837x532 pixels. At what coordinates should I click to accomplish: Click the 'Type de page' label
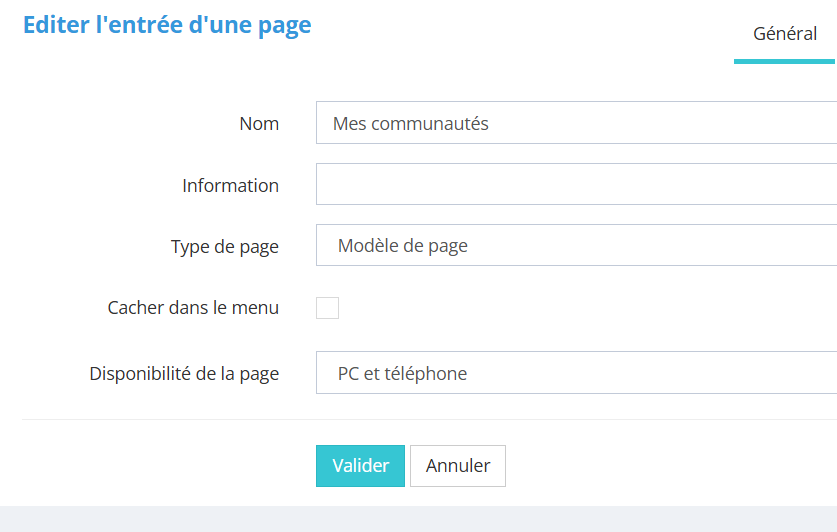tap(224, 247)
